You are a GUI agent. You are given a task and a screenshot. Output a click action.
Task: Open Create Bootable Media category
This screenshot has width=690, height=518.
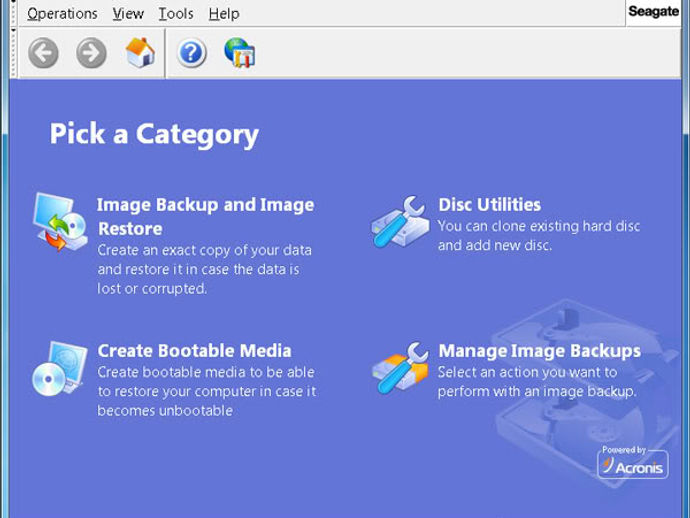tap(195, 351)
